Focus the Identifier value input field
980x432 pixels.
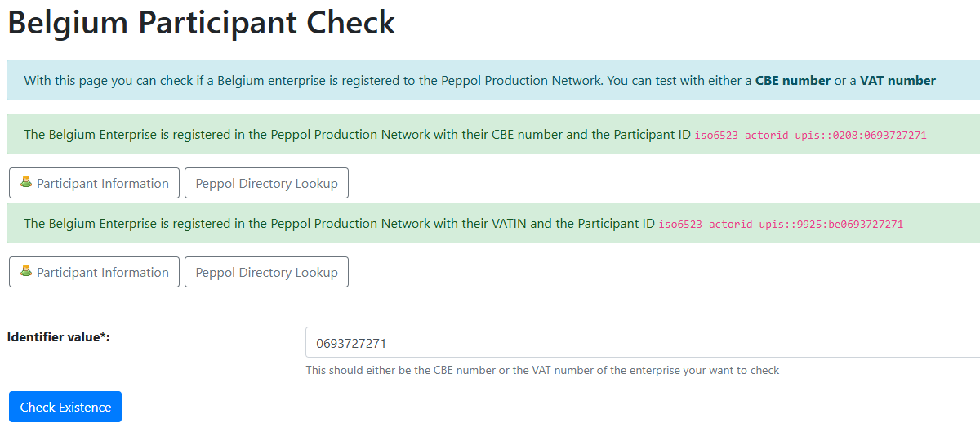coord(637,343)
